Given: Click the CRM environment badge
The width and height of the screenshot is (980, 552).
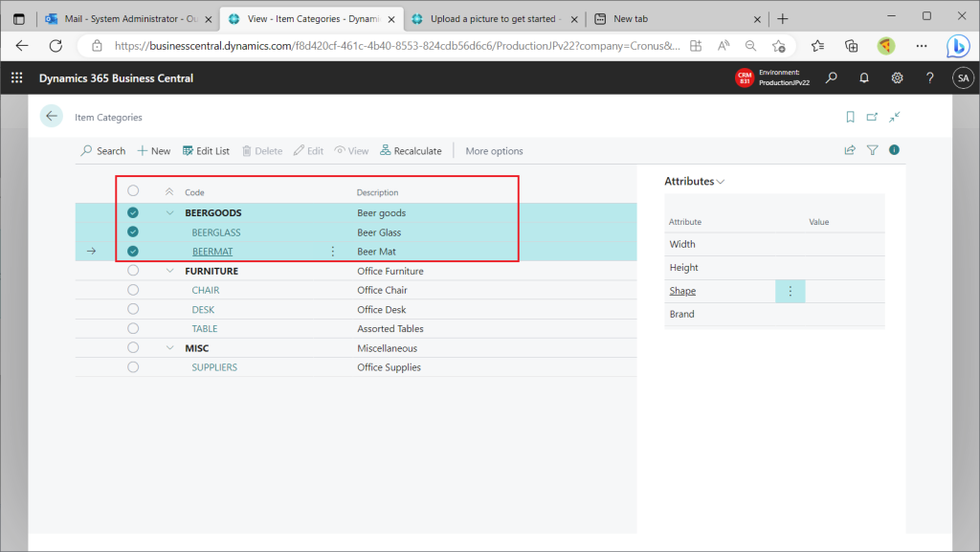Looking at the screenshot, I should (745, 78).
